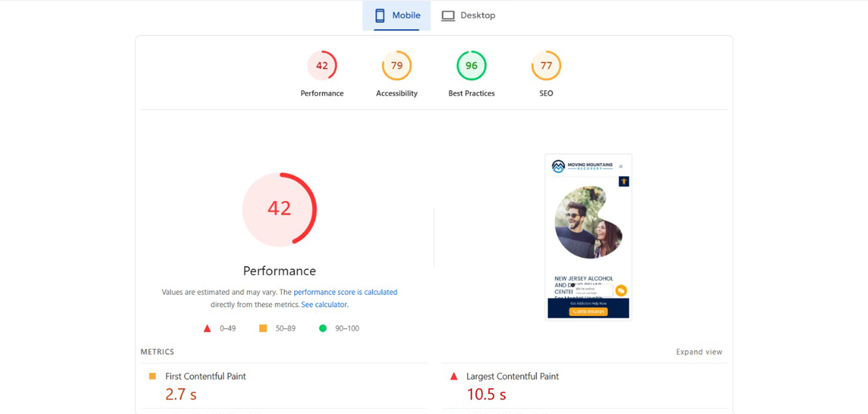The height and width of the screenshot is (414, 868).
Task: Click the hamburger menu icon in the page preview
Action: (x=621, y=167)
